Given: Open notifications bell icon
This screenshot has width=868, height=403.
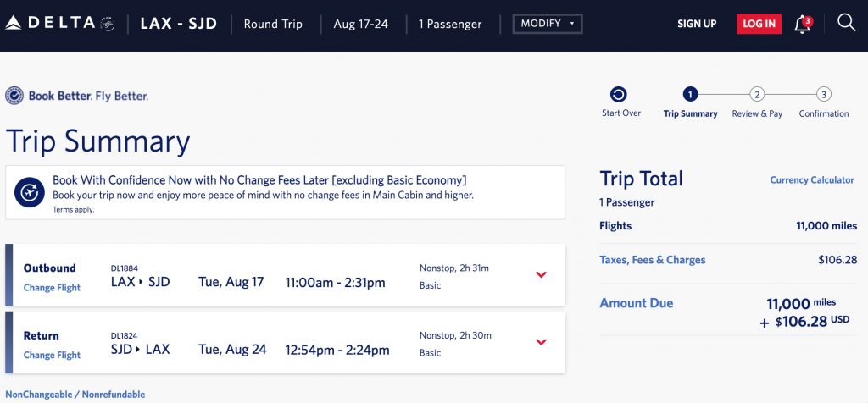Looking at the screenshot, I should pos(802,24).
